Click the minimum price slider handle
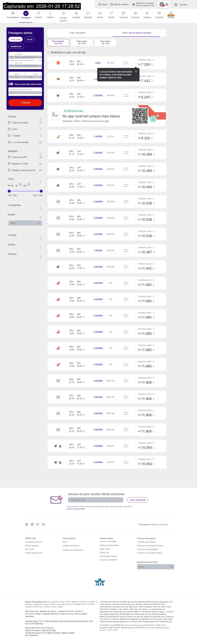The height and width of the screenshot is (644, 197). click(x=9, y=191)
